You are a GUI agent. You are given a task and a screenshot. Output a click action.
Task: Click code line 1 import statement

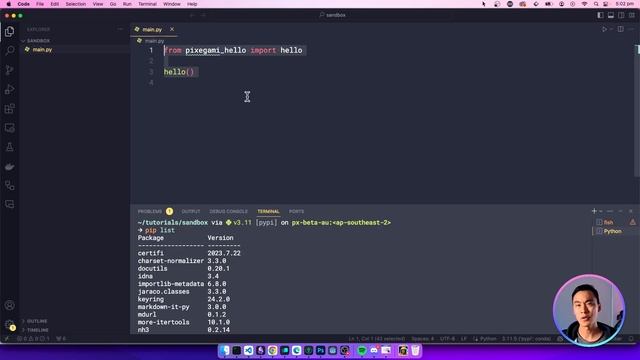pyautogui.click(x=233, y=50)
